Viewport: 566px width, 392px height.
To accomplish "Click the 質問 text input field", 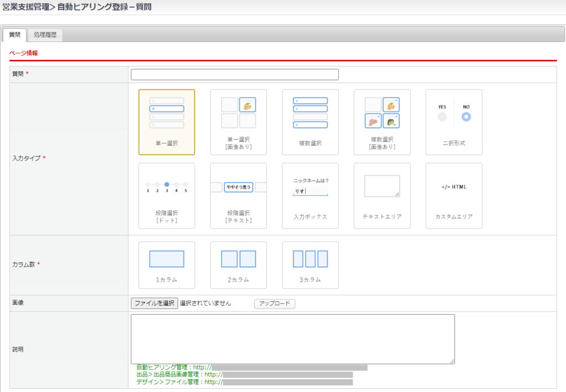I will (234, 75).
